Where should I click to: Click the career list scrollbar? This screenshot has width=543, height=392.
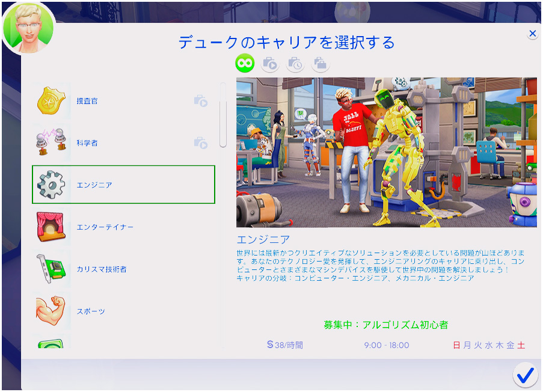pyautogui.click(x=223, y=115)
